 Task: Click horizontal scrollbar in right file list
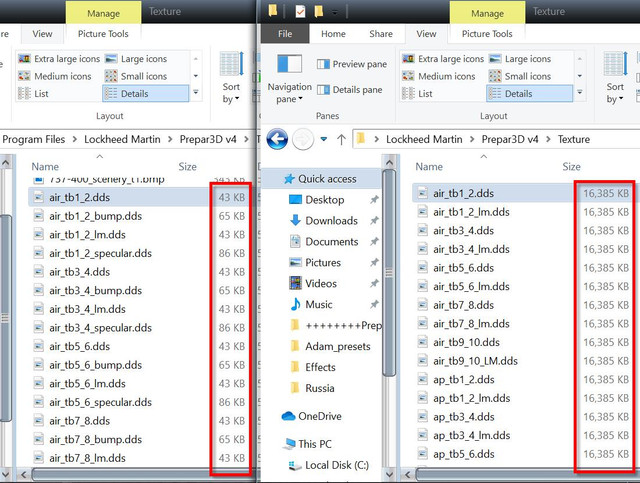tap(527, 474)
